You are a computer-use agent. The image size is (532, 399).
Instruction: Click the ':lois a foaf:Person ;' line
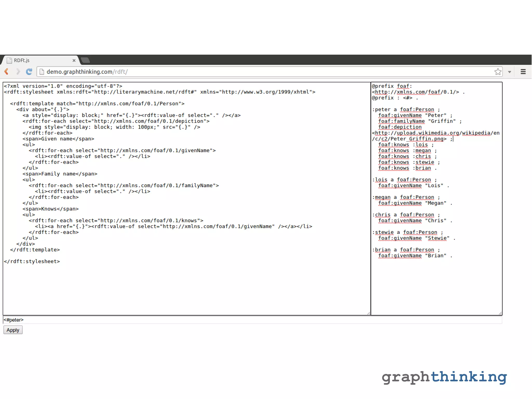click(404, 180)
